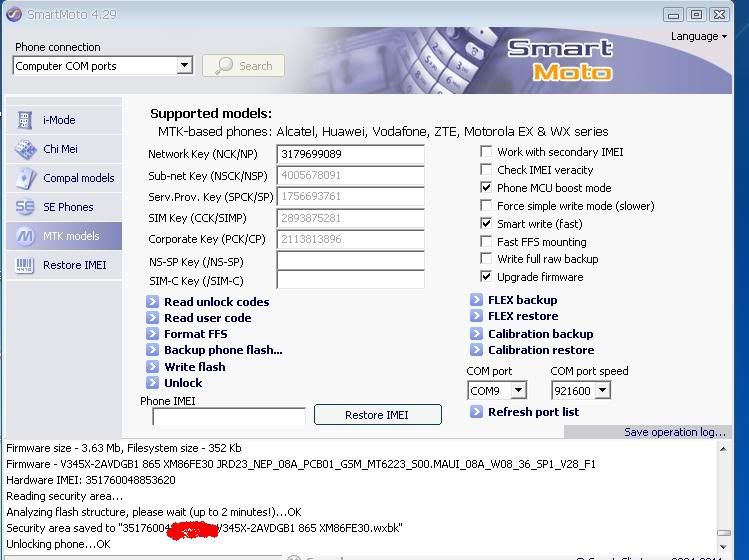Click Read unlock codes

(x=216, y=302)
